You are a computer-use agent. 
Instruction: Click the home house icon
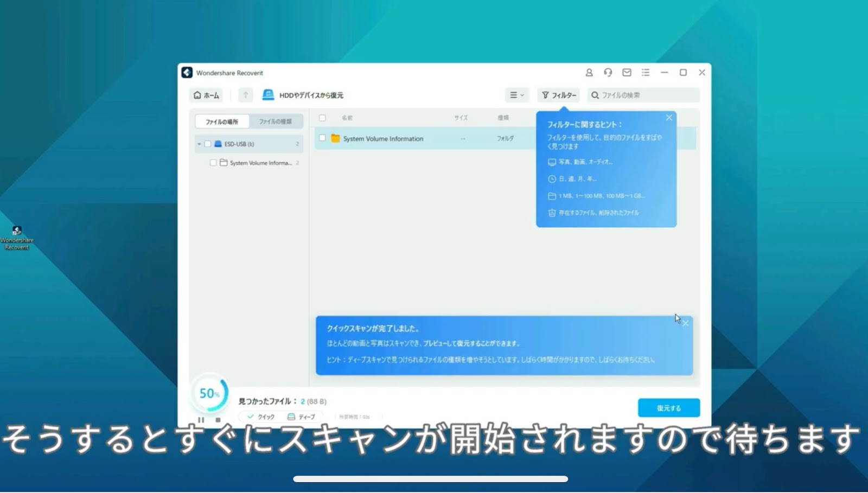click(197, 95)
